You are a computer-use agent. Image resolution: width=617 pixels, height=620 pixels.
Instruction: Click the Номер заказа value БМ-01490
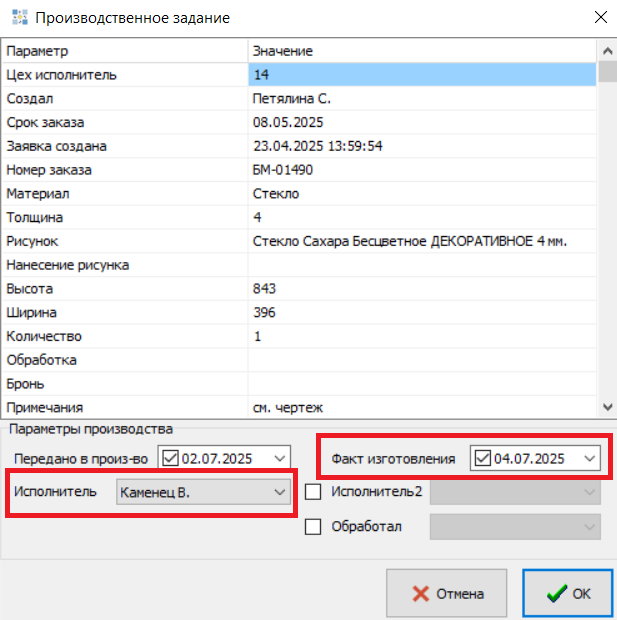click(x=420, y=170)
